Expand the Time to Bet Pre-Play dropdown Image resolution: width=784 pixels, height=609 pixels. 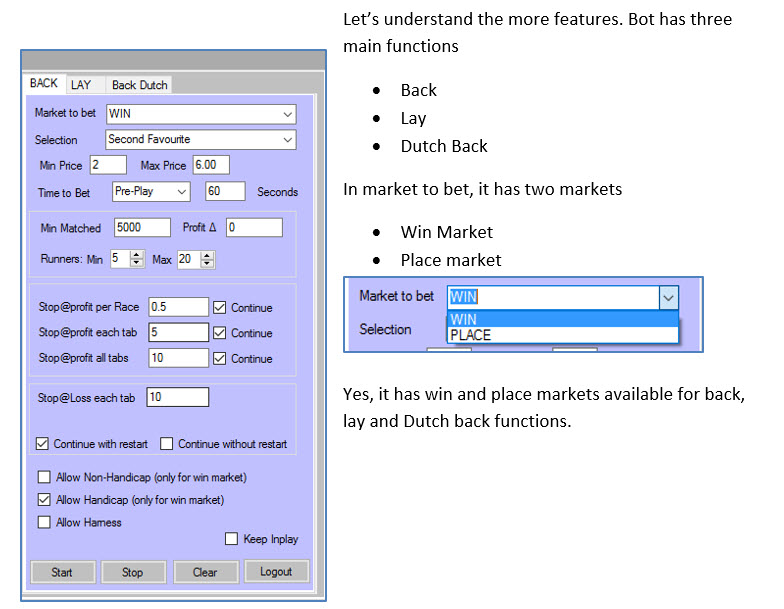[181, 191]
